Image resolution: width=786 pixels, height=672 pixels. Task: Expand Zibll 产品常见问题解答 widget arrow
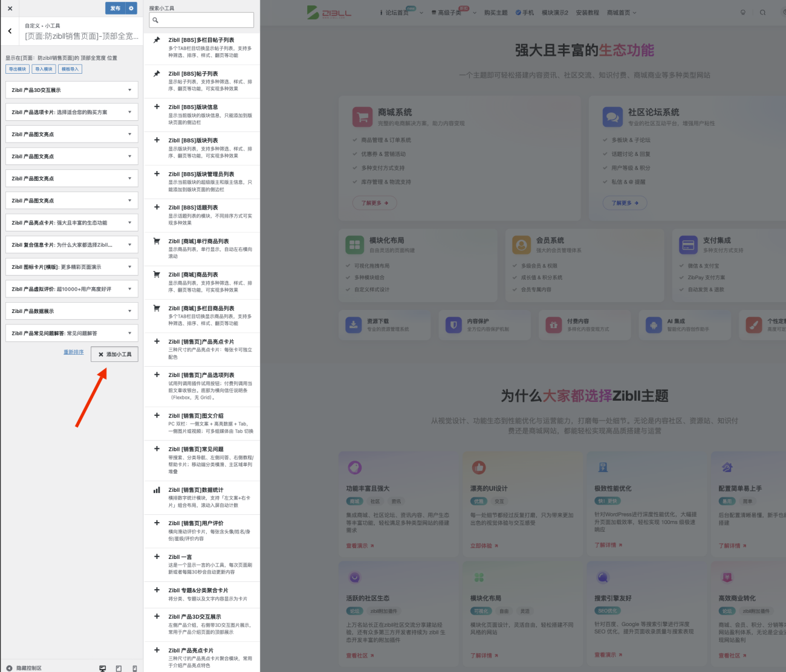129,333
